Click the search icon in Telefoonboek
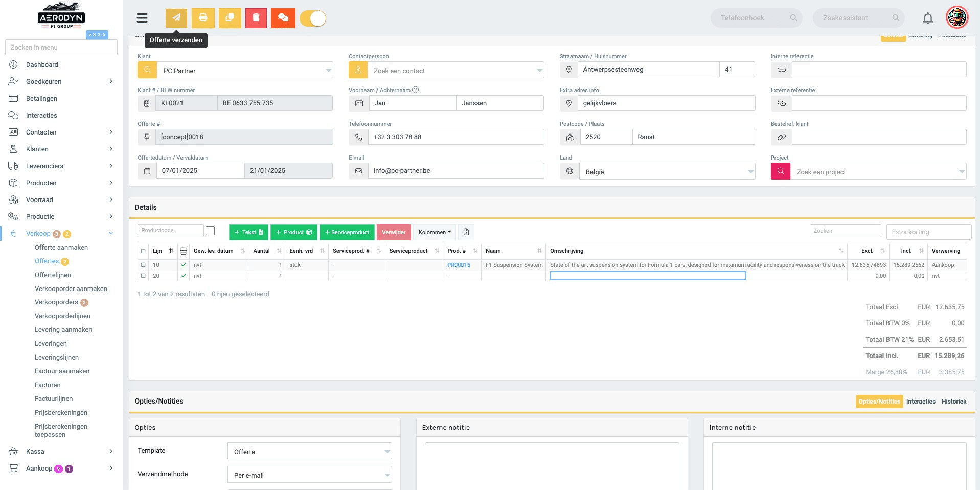 [x=793, y=18]
